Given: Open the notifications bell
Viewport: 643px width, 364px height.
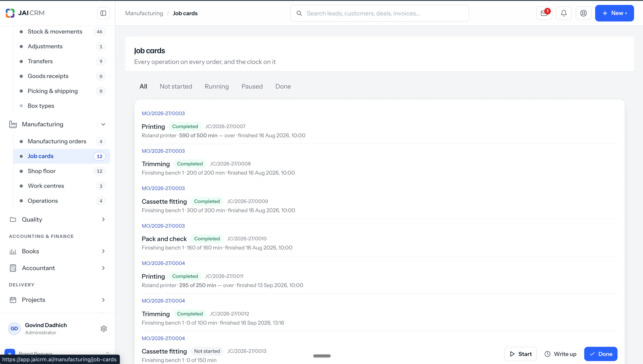Looking at the screenshot, I should [564, 13].
